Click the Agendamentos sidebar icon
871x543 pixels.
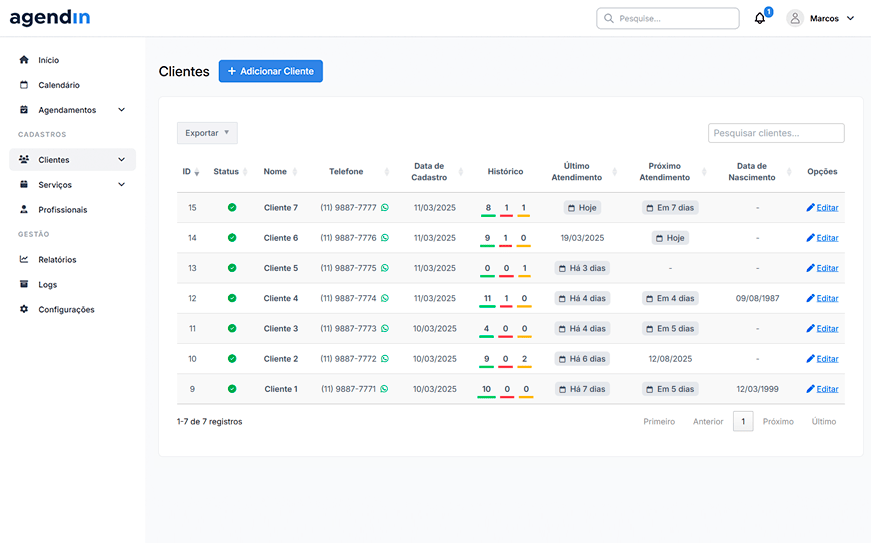tap(24, 110)
